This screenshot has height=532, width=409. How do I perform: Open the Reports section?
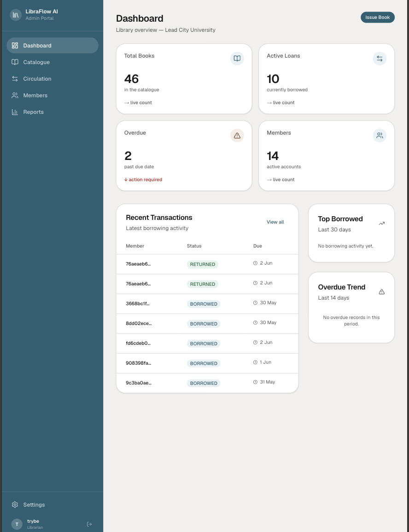[x=53, y=112]
